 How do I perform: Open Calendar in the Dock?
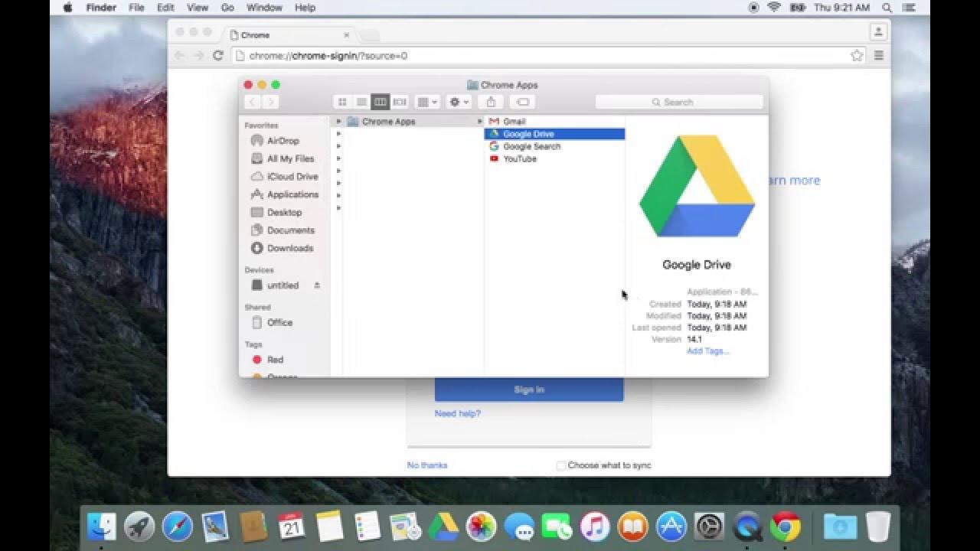(291, 527)
